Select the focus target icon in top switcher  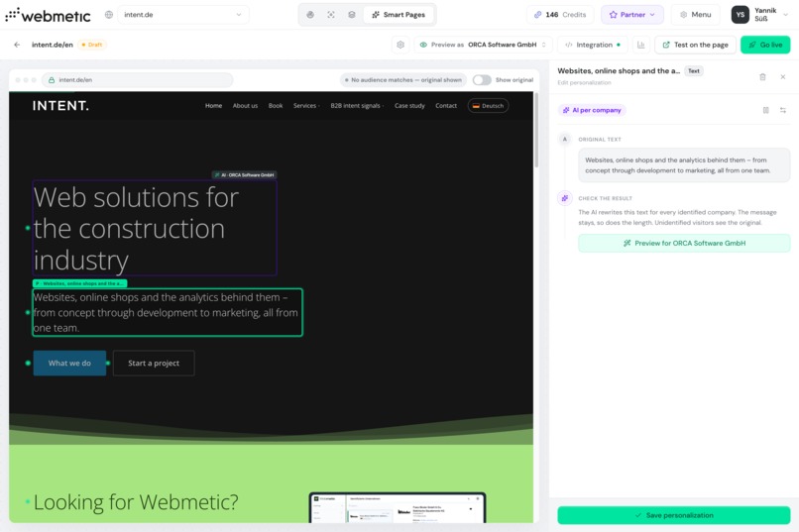331,15
